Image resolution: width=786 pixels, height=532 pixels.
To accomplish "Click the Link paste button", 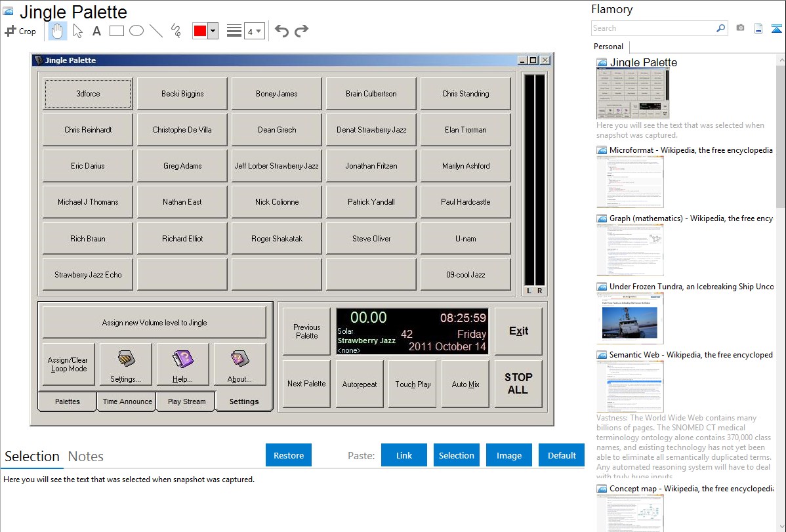I will (404, 455).
